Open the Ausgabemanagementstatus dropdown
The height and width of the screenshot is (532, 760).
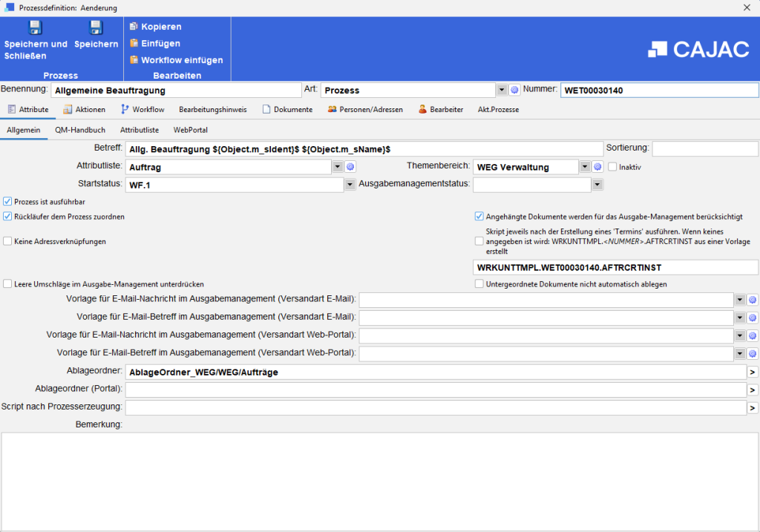pos(597,185)
